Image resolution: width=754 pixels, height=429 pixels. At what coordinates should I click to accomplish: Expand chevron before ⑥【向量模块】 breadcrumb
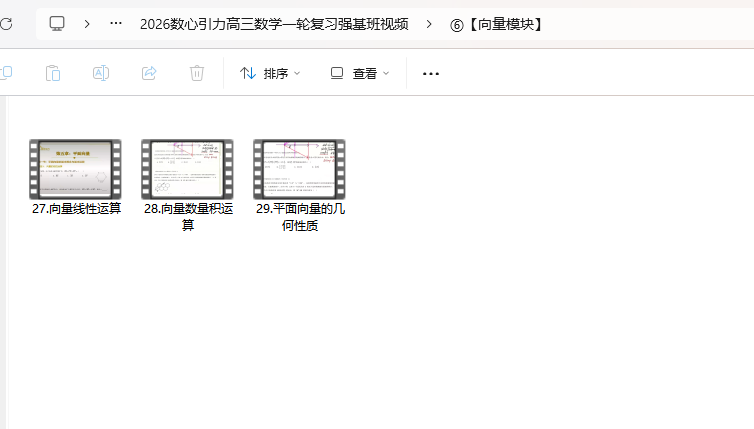(429, 24)
